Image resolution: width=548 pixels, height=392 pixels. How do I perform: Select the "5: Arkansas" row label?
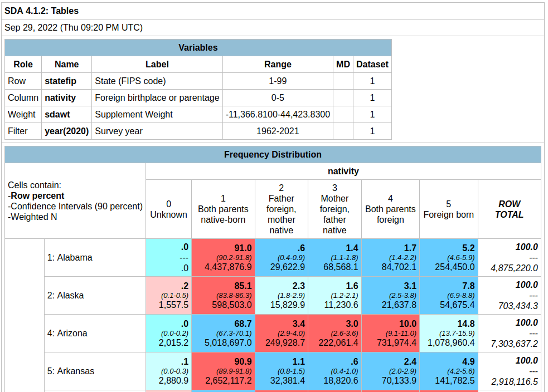(x=70, y=371)
